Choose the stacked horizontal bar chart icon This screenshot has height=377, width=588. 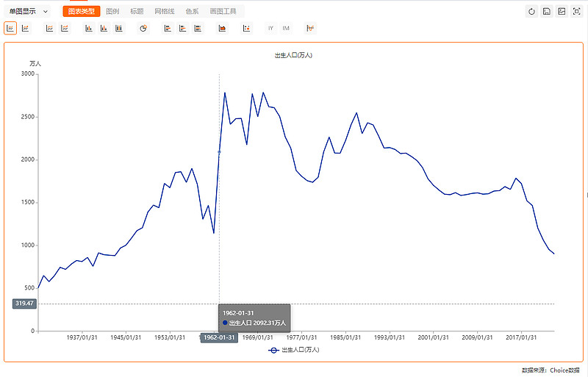(x=198, y=28)
